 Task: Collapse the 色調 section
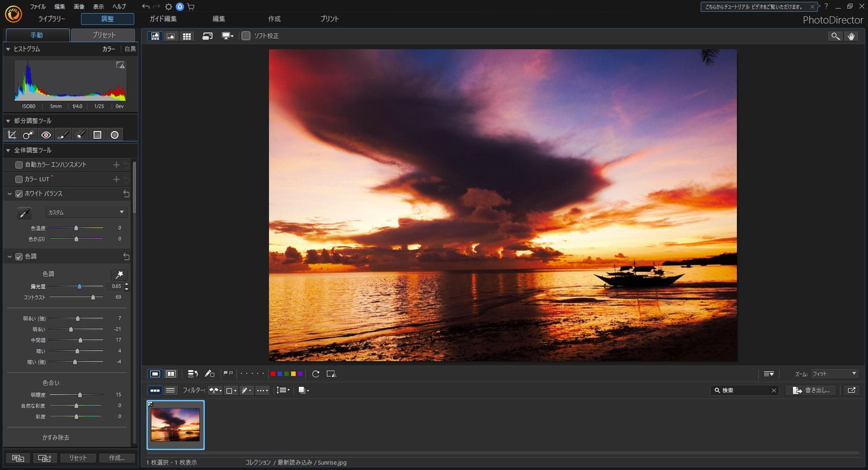(x=9, y=257)
